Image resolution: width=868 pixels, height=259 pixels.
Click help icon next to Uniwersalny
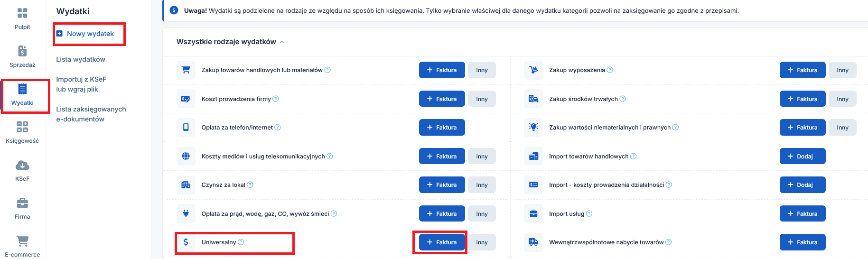click(x=241, y=242)
